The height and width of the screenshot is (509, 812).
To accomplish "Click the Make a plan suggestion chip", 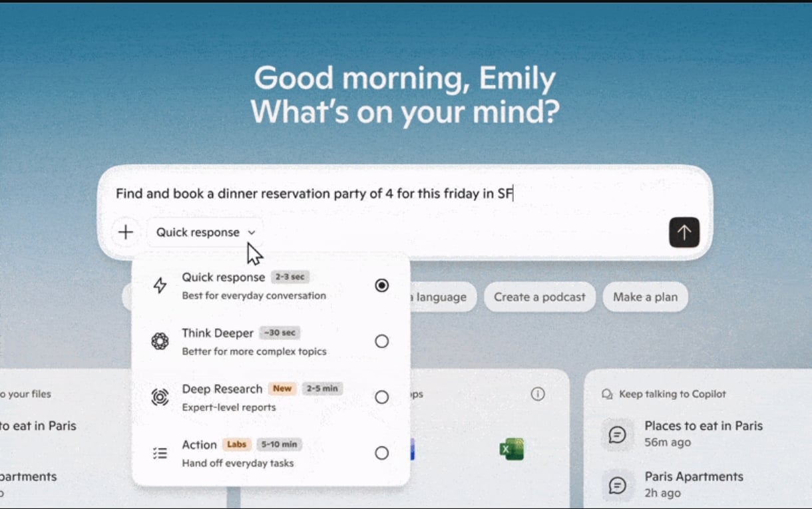I will tap(645, 297).
